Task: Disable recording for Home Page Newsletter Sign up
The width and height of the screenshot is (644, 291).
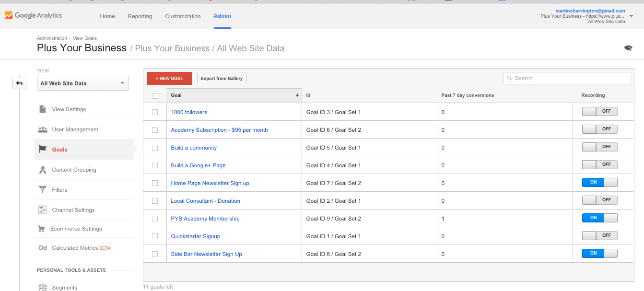Action: click(600, 182)
